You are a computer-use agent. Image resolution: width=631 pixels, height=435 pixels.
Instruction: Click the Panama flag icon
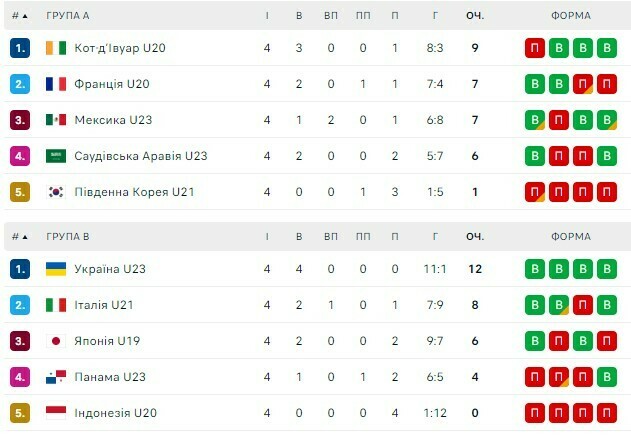point(56,377)
